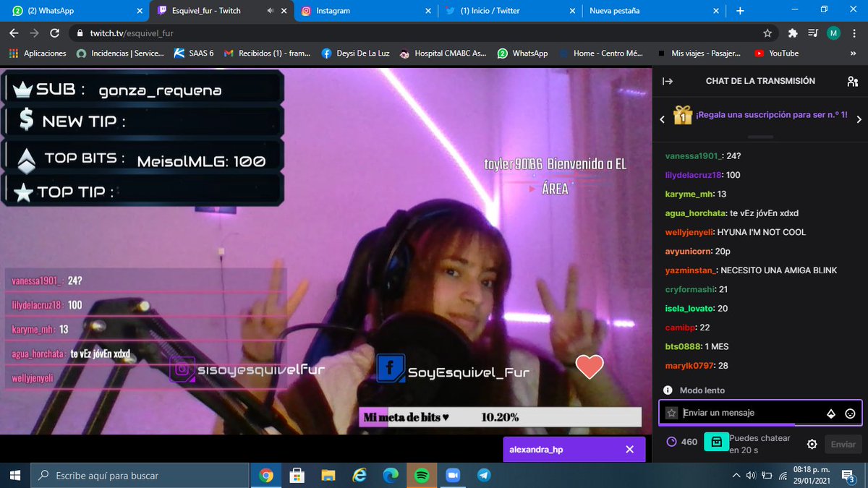Open chat settings gear
868x488 pixels.
click(812, 445)
